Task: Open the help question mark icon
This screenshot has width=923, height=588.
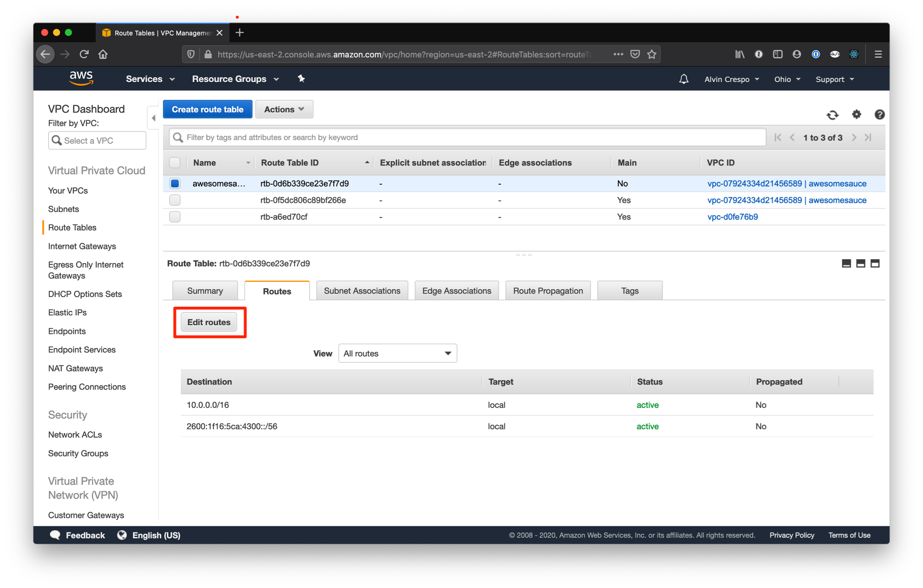Action: [x=880, y=115]
